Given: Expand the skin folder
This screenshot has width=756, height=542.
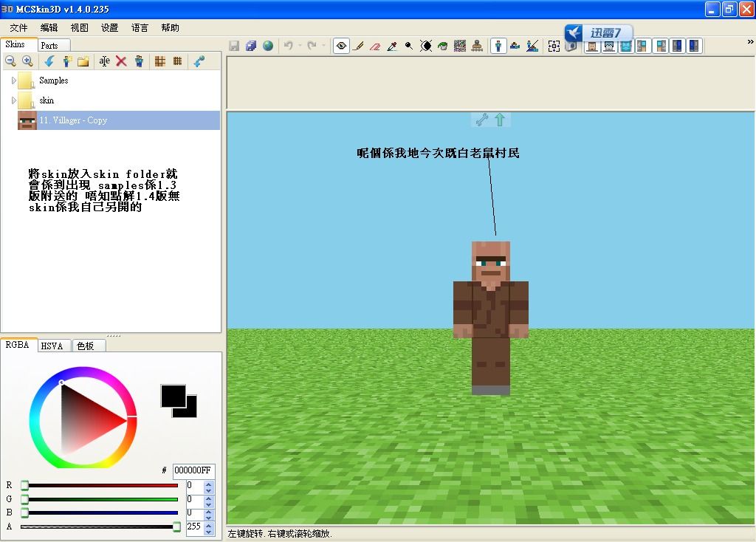Looking at the screenshot, I should [13, 100].
